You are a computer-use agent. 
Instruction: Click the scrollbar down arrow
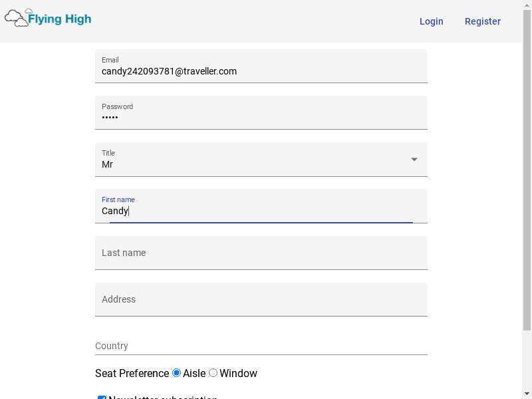(527, 393)
